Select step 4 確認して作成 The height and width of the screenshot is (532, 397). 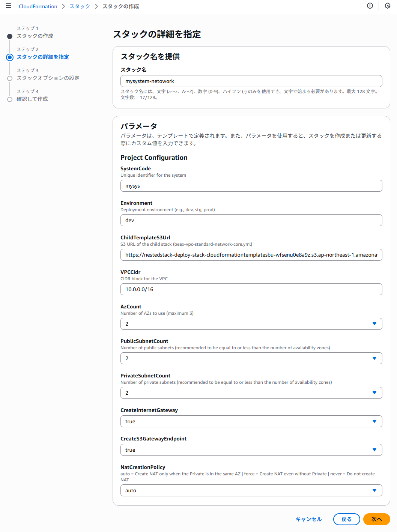click(32, 99)
